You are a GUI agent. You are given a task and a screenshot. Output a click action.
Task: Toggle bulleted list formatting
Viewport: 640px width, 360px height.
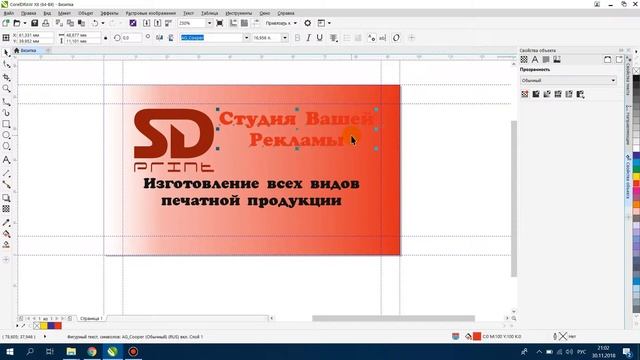pyautogui.click(x=347, y=38)
